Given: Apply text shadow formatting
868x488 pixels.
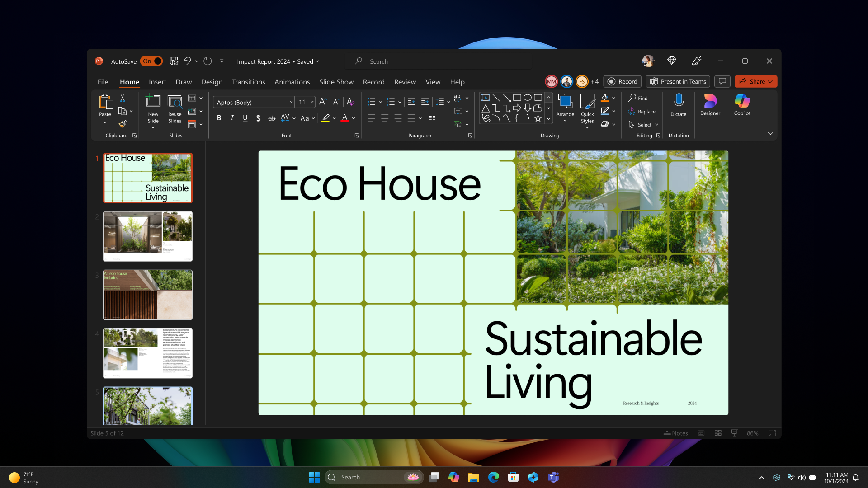Looking at the screenshot, I should [258, 118].
